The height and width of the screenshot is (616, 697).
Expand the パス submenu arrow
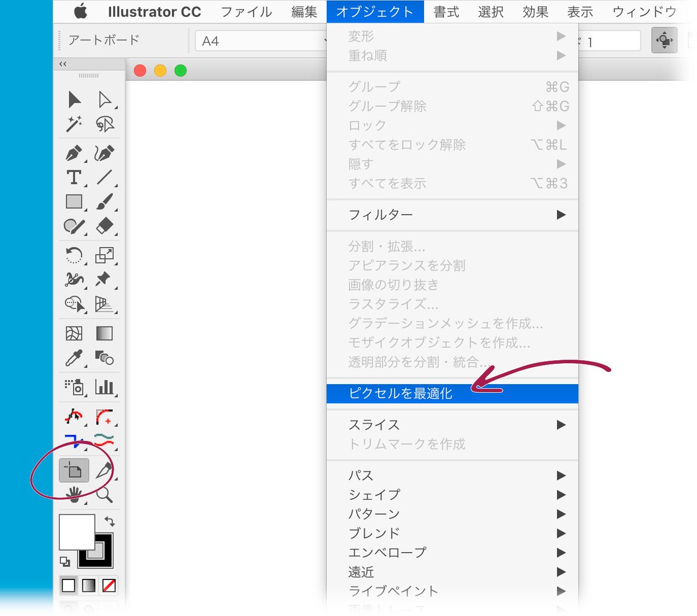point(561,475)
